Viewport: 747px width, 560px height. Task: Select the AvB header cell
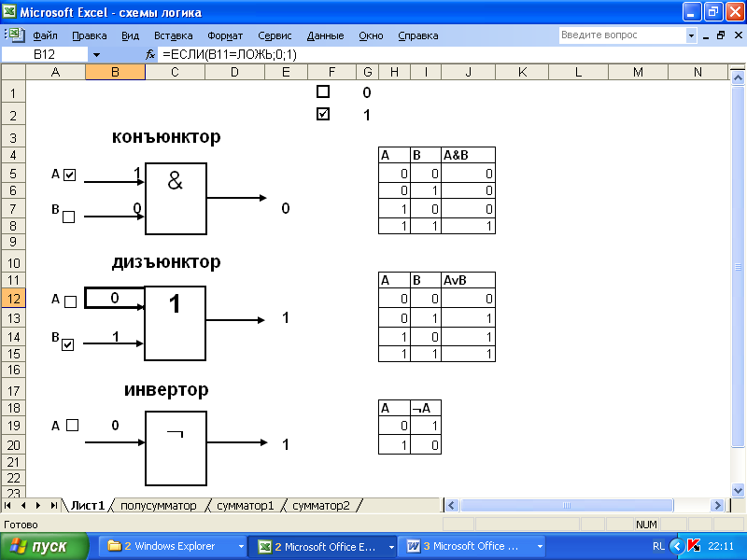(469, 281)
